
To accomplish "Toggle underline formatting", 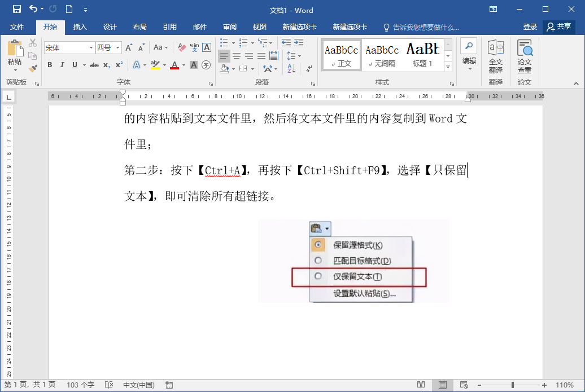I will (75, 65).
